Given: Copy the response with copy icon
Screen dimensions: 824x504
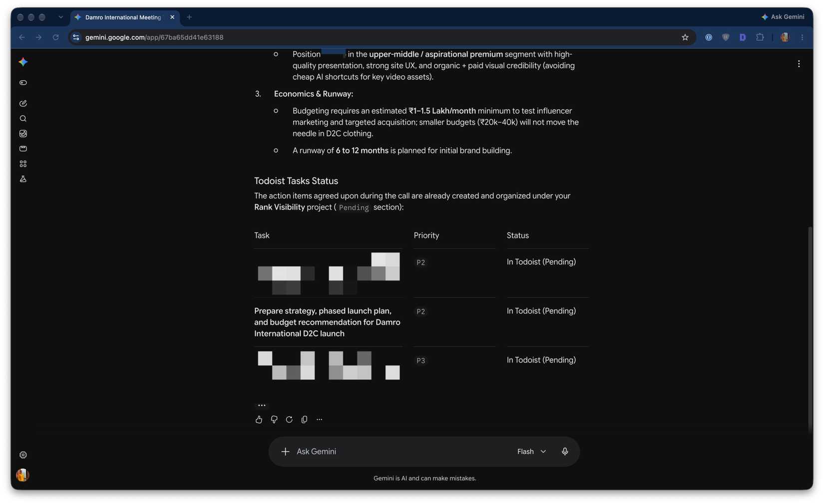Looking at the screenshot, I should 304,420.
